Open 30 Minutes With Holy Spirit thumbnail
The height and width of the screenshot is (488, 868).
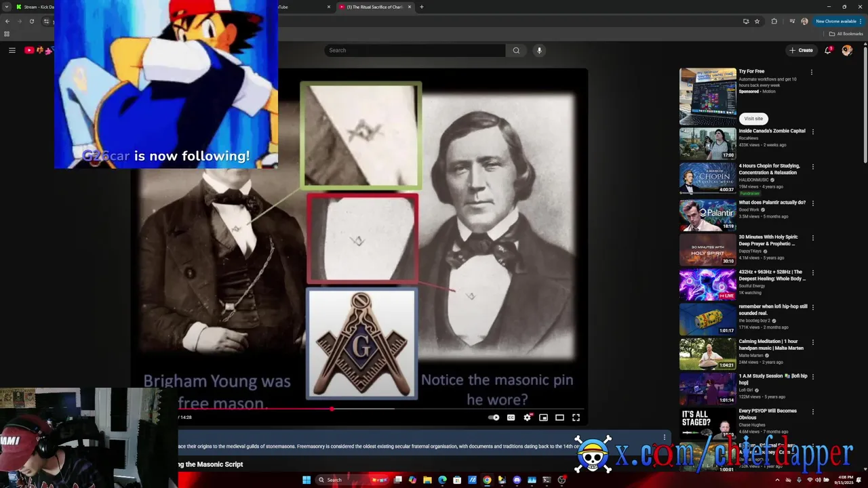(x=708, y=249)
